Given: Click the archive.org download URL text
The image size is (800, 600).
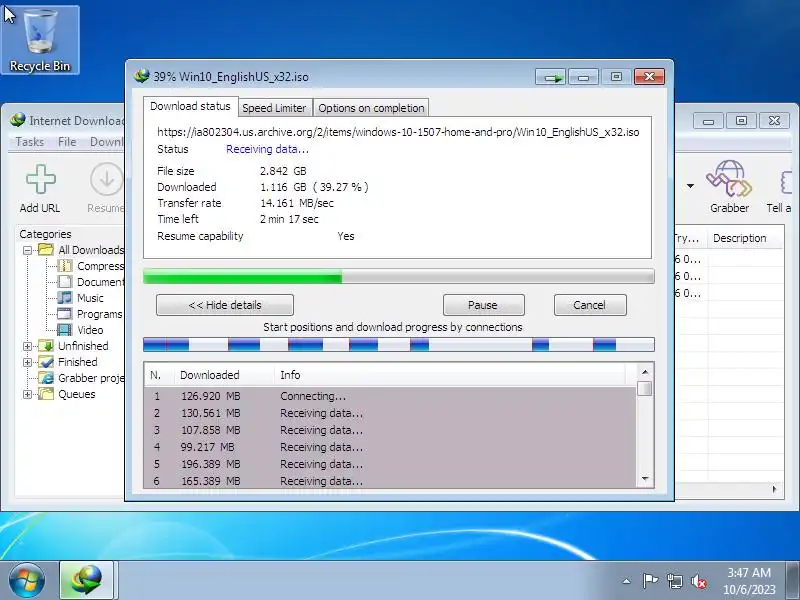Looking at the screenshot, I should pyautogui.click(x=398, y=132).
